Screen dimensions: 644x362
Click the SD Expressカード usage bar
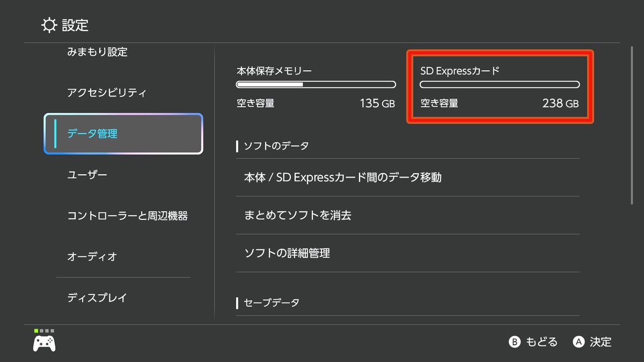click(x=499, y=85)
